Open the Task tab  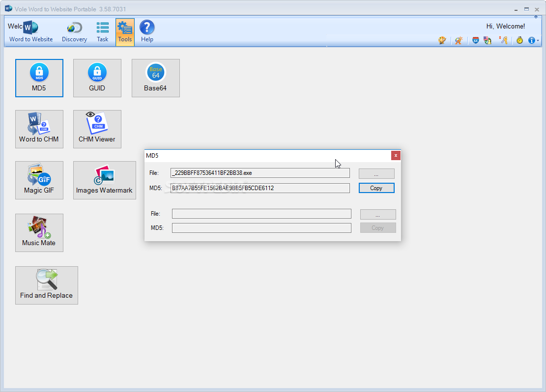(x=102, y=32)
